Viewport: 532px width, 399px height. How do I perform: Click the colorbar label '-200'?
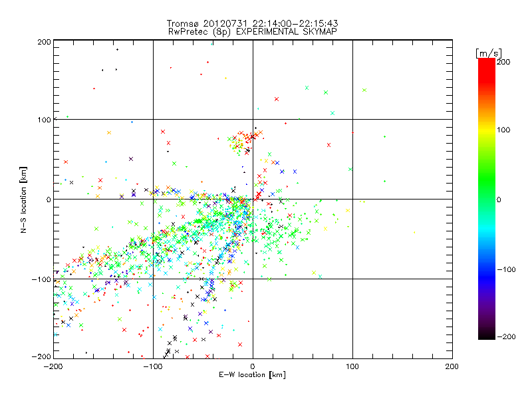[x=506, y=336]
